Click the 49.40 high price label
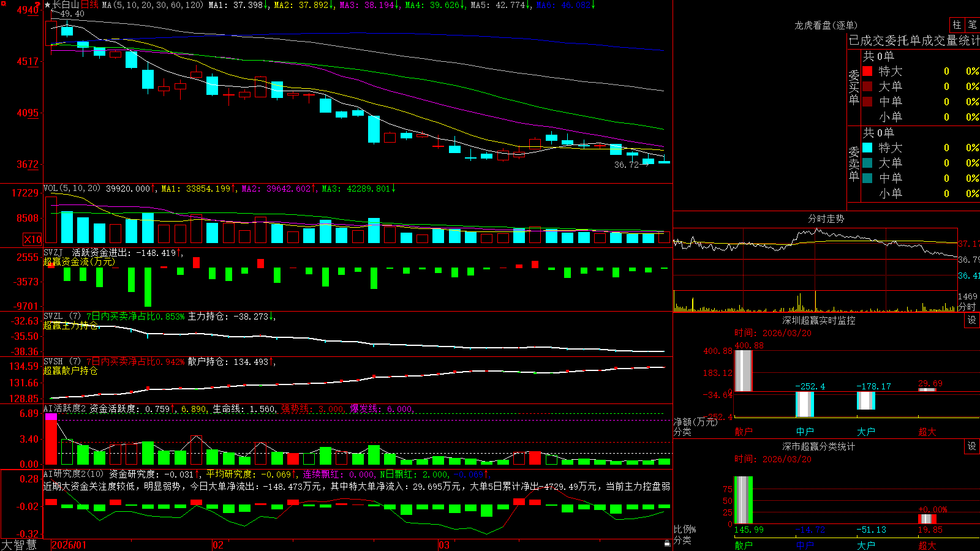 pyautogui.click(x=72, y=13)
